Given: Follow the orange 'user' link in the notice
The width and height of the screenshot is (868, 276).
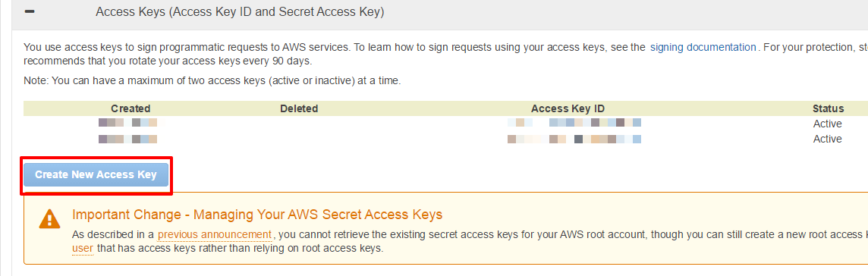Looking at the screenshot, I should click(83, 249).
